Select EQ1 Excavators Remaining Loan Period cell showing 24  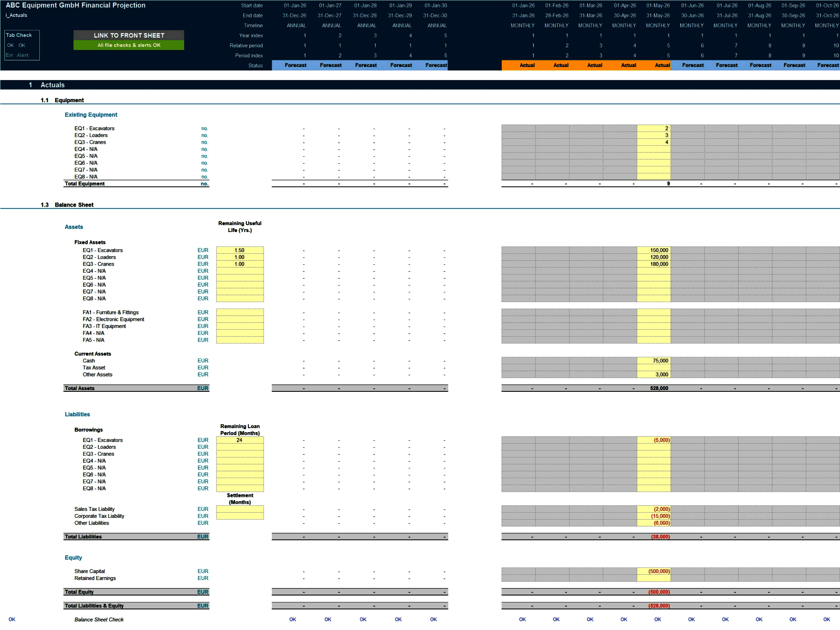[240, 440]
